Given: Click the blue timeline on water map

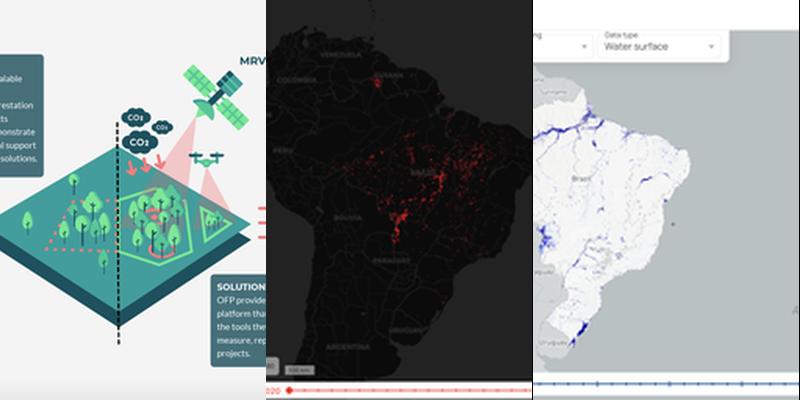Looking at the screenshot, I should (665, 384).
